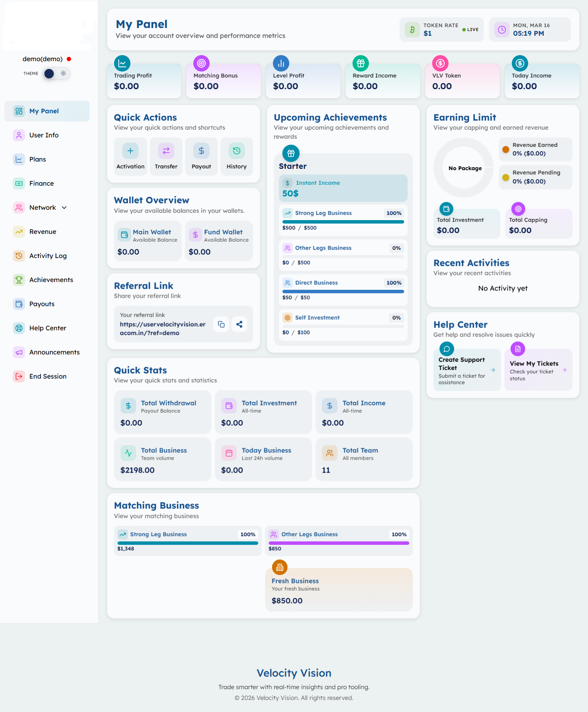Create a support ticket

pos(467,370)
